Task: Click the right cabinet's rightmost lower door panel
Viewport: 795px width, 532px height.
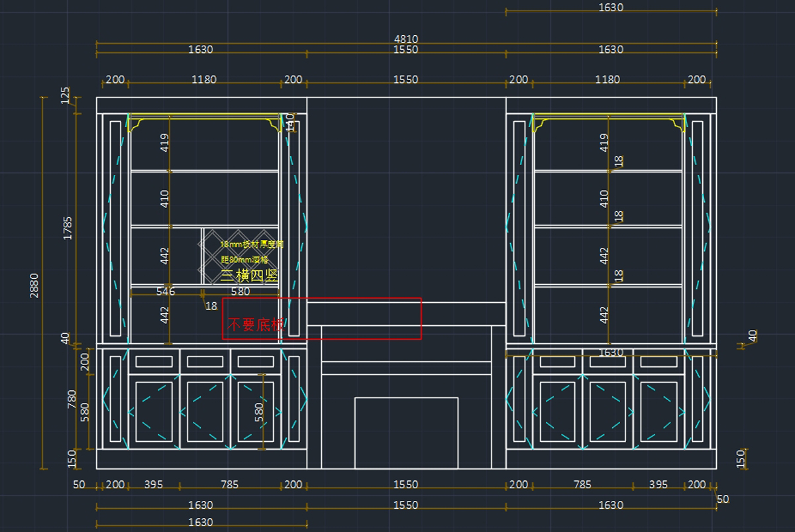Action: coord(659,411)
